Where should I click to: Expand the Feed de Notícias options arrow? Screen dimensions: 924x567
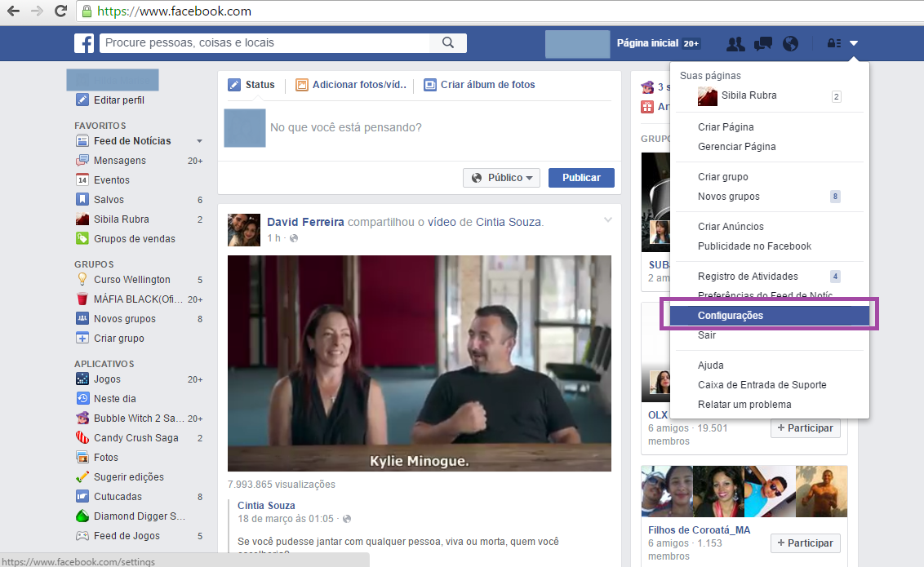tap(199, 141)
